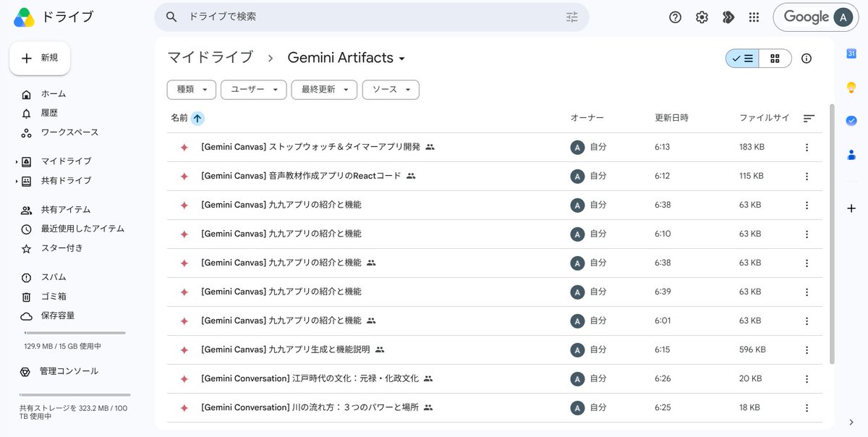Click the Google Drive logo

(25, 17)
